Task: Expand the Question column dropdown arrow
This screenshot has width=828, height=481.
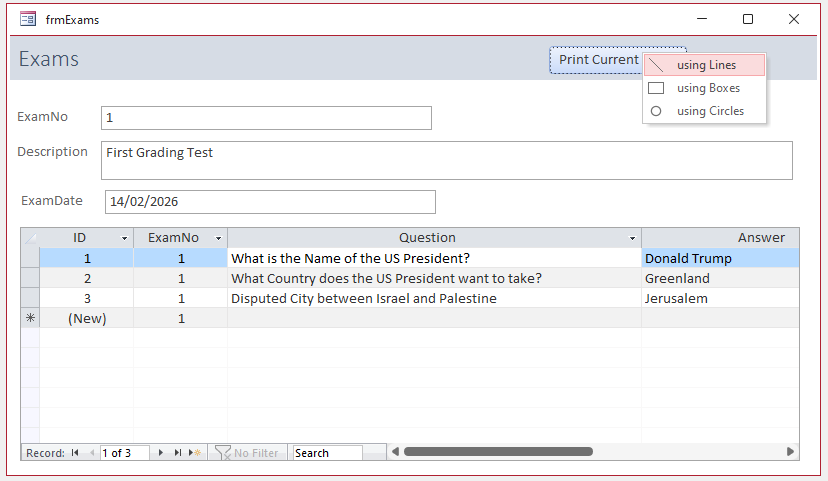Action: (x=633, y=238)
